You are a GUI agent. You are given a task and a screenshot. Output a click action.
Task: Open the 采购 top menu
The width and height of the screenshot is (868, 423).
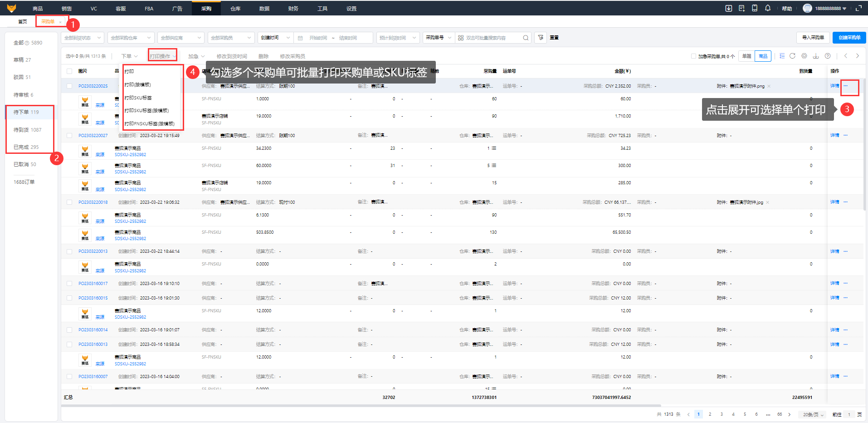206,8
